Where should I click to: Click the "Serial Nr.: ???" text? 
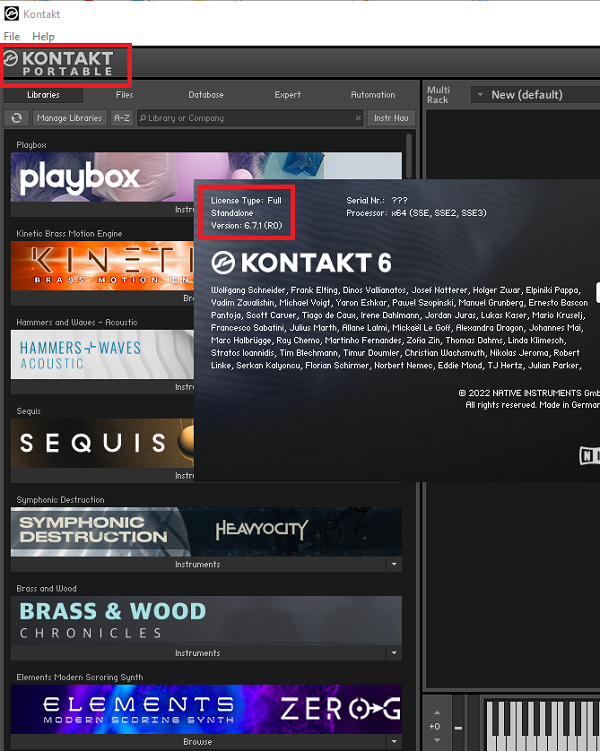point(377,201)
